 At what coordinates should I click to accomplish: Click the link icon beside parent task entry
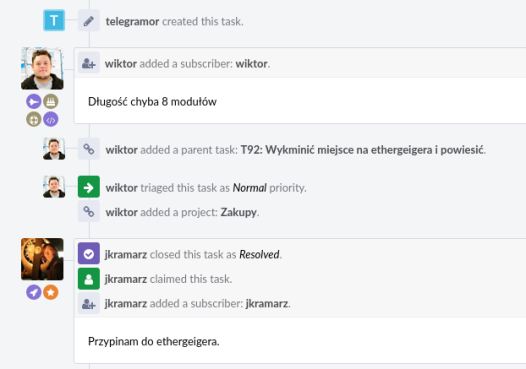[x=89, y=149]
